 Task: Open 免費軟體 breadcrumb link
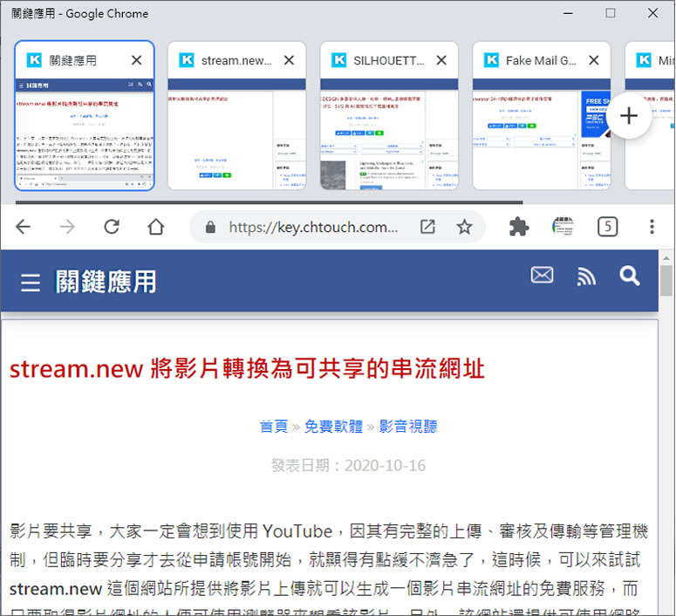(333, 426)
